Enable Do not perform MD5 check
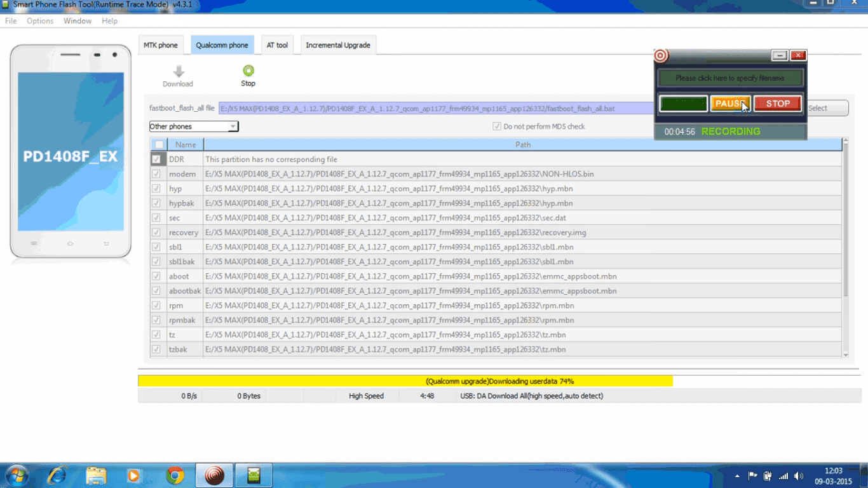The width and height of the screenshot is (868, 488). (497, 126)
